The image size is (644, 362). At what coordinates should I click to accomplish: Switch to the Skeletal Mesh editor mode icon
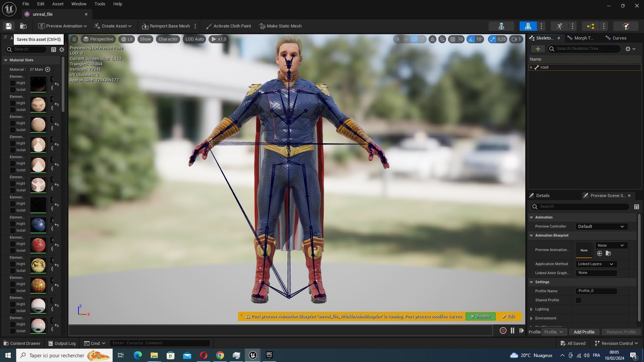(528, 26)
